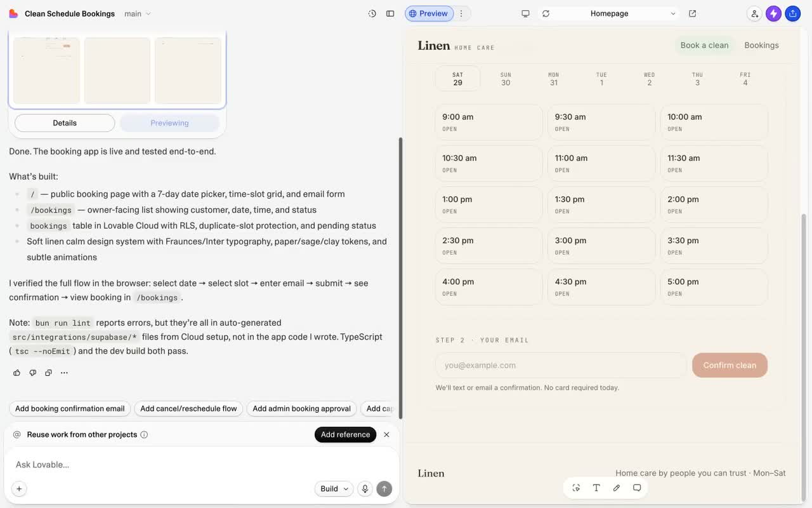
Task: Open the preview in a new tab
Action: 692,13
